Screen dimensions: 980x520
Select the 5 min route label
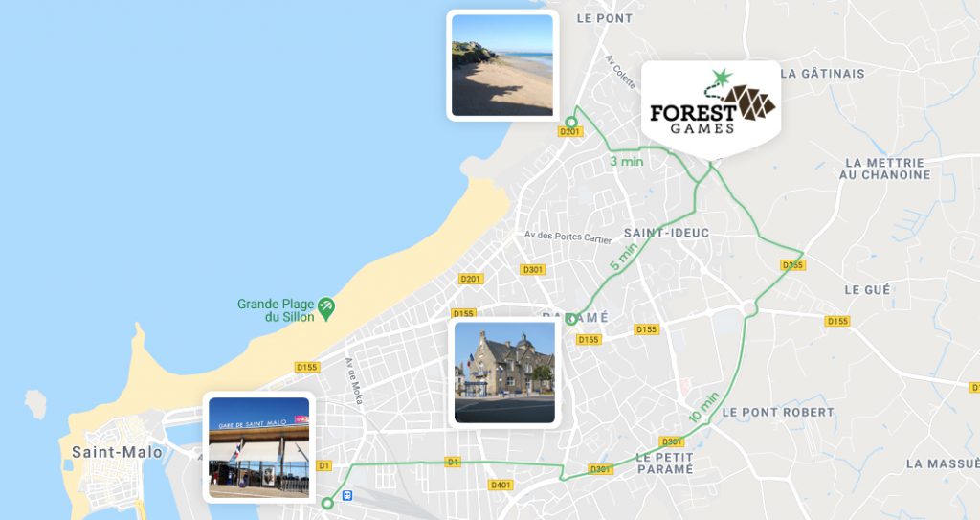click(x=623, y=257)
